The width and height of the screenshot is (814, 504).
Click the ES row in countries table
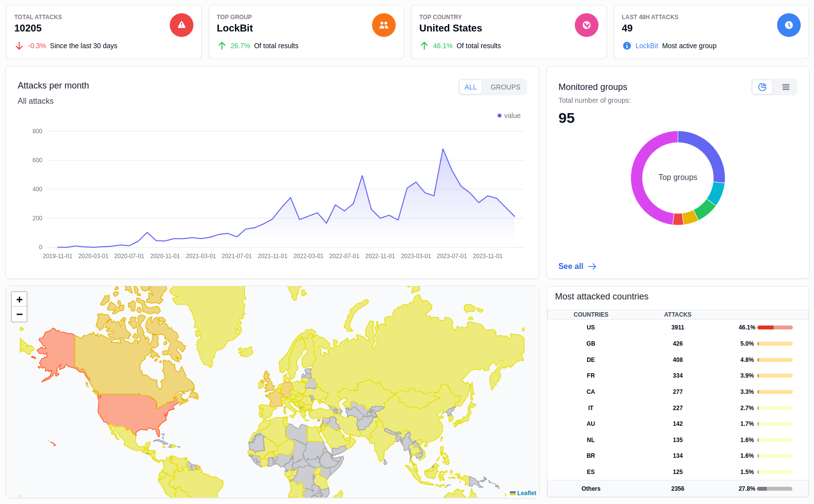tap(678, 472)
